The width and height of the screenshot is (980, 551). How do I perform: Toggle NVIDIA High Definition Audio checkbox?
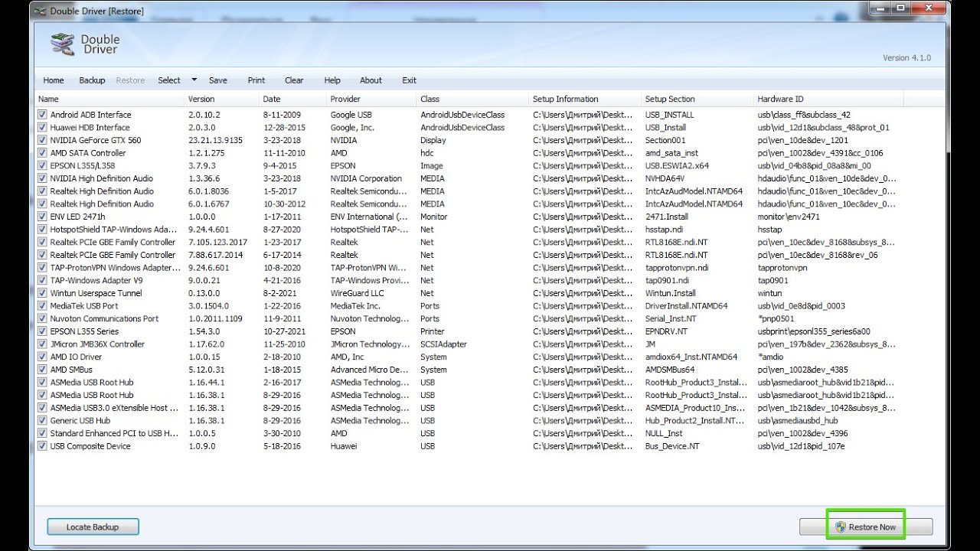pyautogui.click(x=43, y=178)
